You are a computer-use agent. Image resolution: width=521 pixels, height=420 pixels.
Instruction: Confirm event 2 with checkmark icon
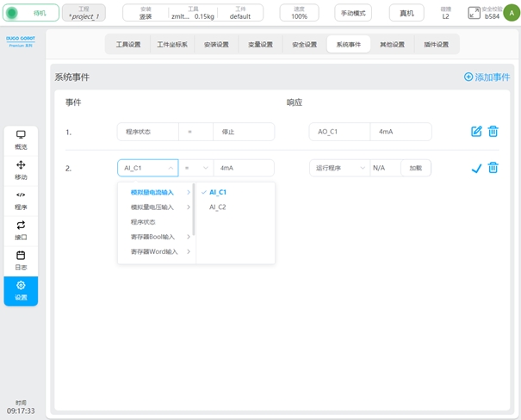[476, 169]
